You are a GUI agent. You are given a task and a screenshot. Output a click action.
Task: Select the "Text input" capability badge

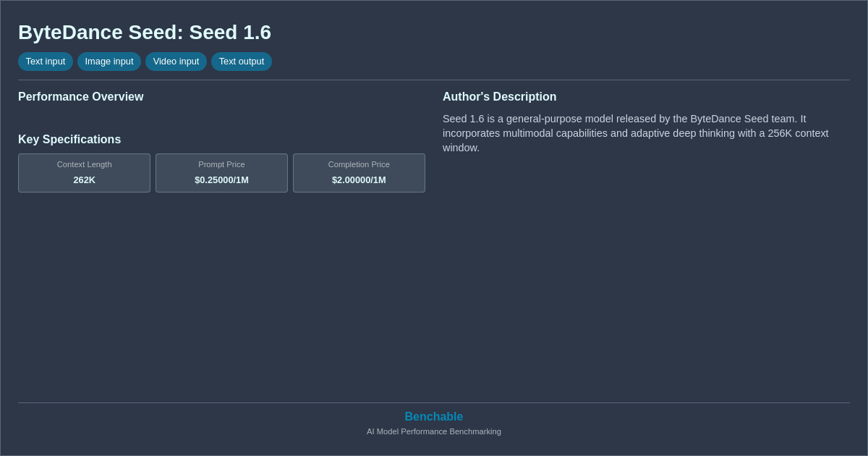46,62
